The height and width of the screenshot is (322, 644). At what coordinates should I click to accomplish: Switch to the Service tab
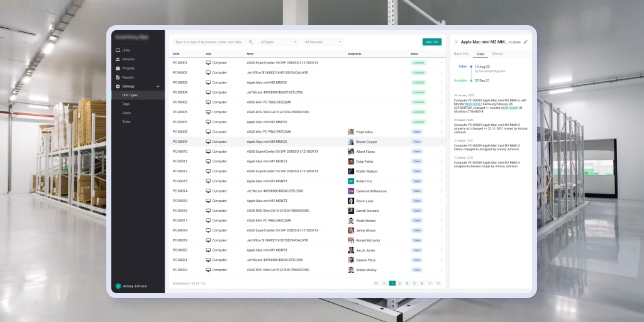(x=497, y=53)
